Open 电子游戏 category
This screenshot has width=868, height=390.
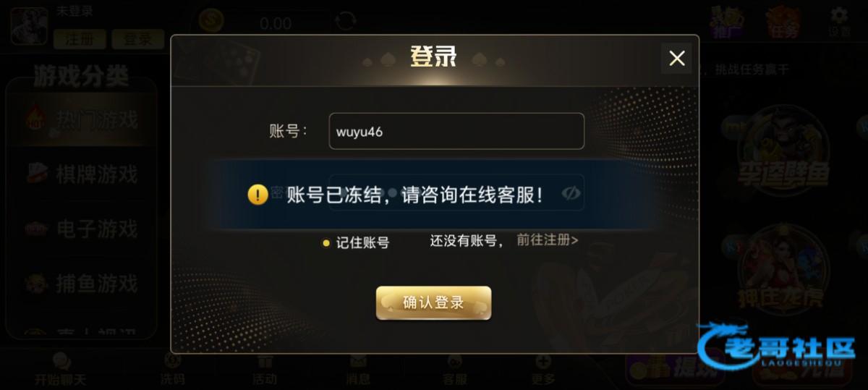coord(82,229)
